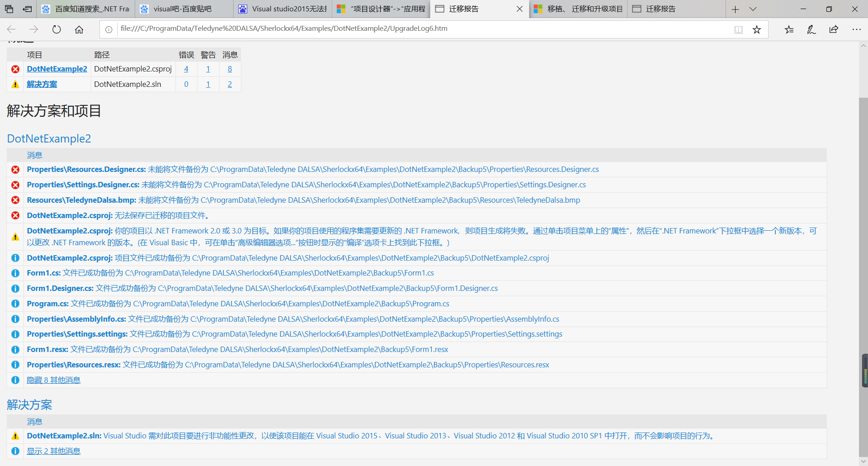Click the message count 2 for the solution

pyautogui.click(x=230, y=84)
